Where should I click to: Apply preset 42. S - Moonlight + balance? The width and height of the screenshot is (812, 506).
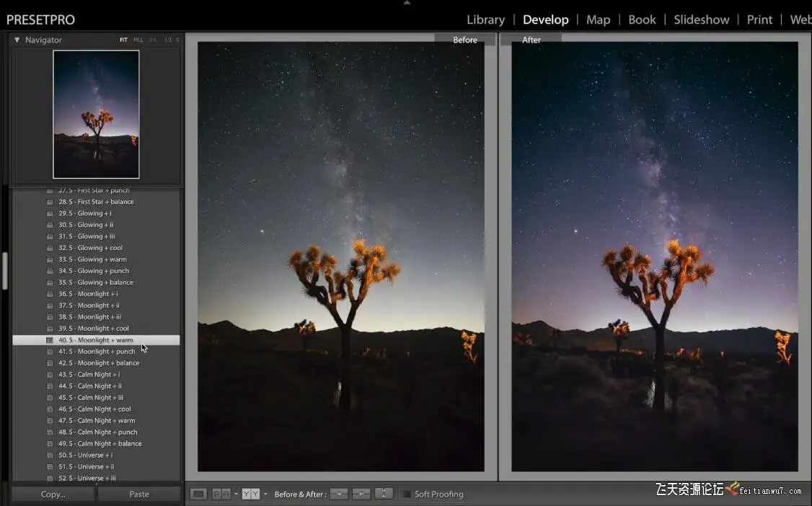[x=97, y=363]
